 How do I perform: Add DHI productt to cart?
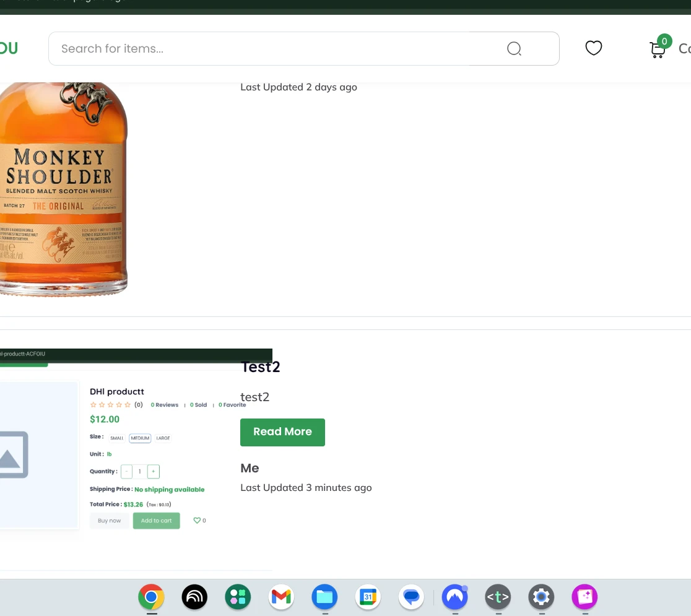pos(156,520)
